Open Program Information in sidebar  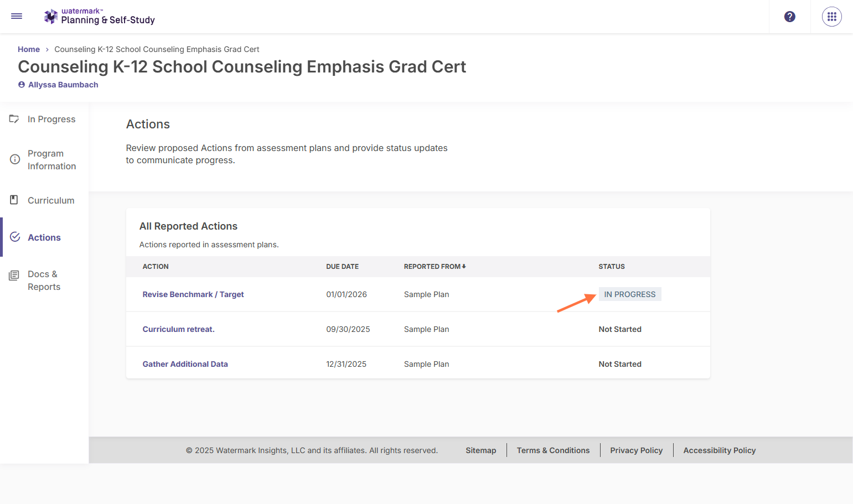pyautogui.click(x=52, y=160)
